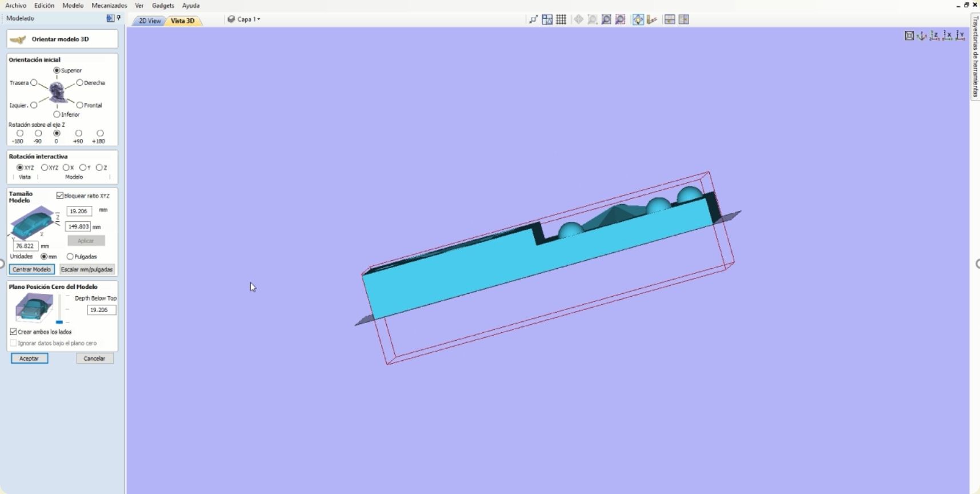Choose -90 Z-axis rotation

click(38, 133)
